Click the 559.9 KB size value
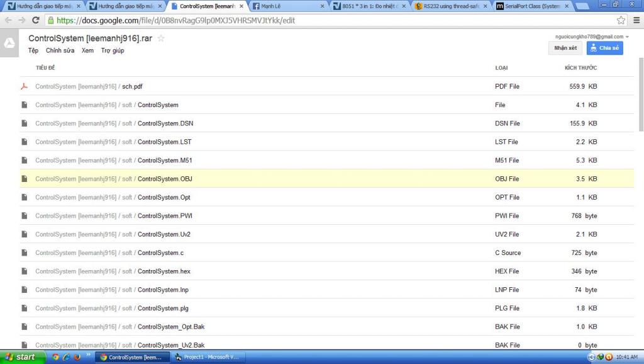644x364 pixels. (583, 86)
